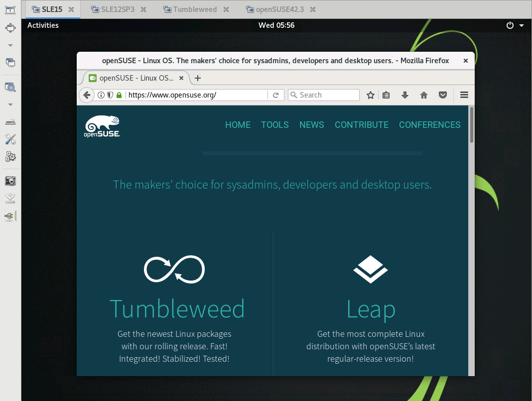Switch to the Tumbleweed VM tab

pos(195,9)
